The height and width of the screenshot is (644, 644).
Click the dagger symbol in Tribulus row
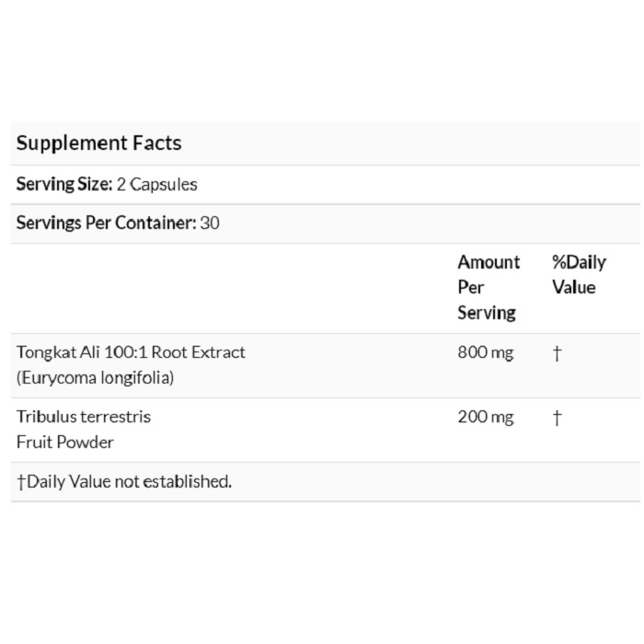click(557, 418)
